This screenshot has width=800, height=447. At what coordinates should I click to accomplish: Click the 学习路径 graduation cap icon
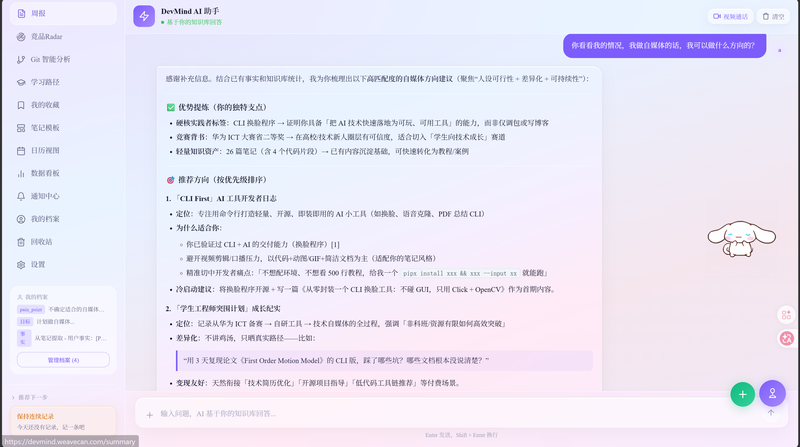tap(21, 82)
